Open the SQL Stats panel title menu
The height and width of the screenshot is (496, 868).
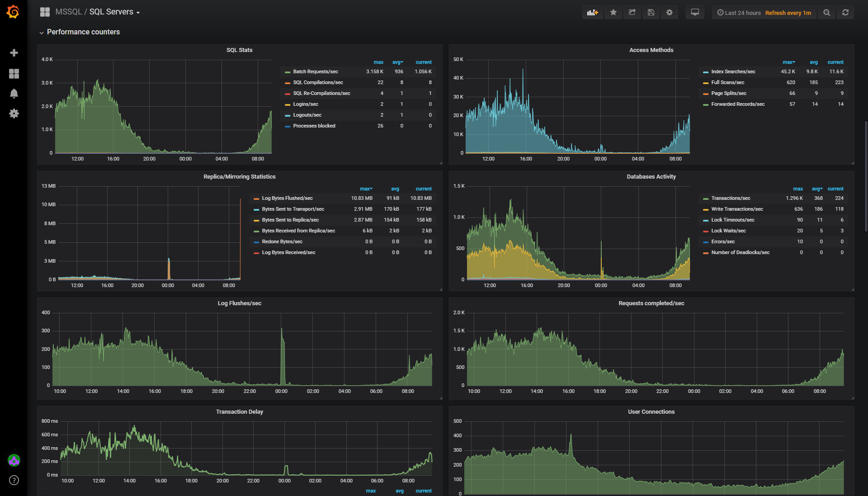pyautogui.click(x=239, y=50)
